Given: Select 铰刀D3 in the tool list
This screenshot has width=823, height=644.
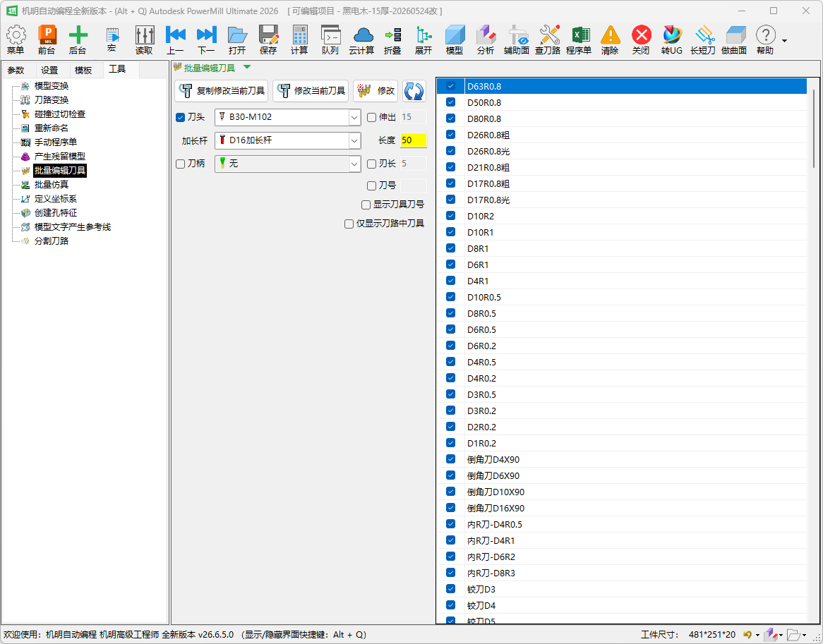Looking at the screenshot, I should click(621, 590).
